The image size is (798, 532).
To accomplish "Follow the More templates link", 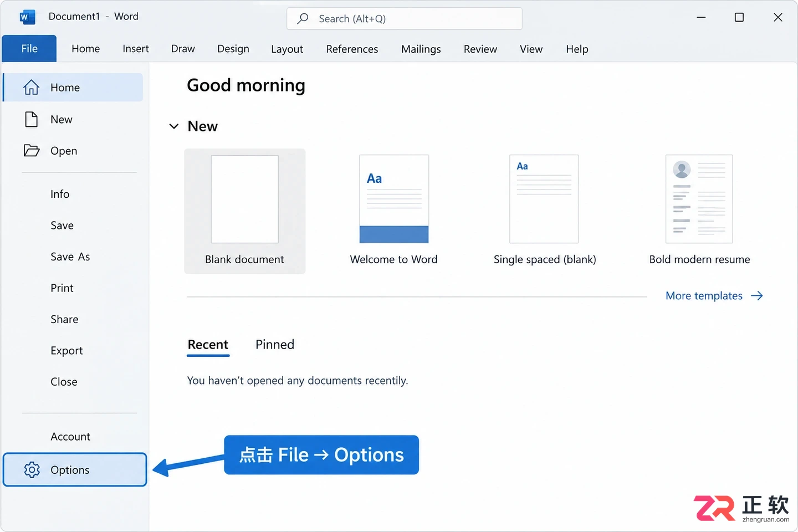I will click(704, 296).
